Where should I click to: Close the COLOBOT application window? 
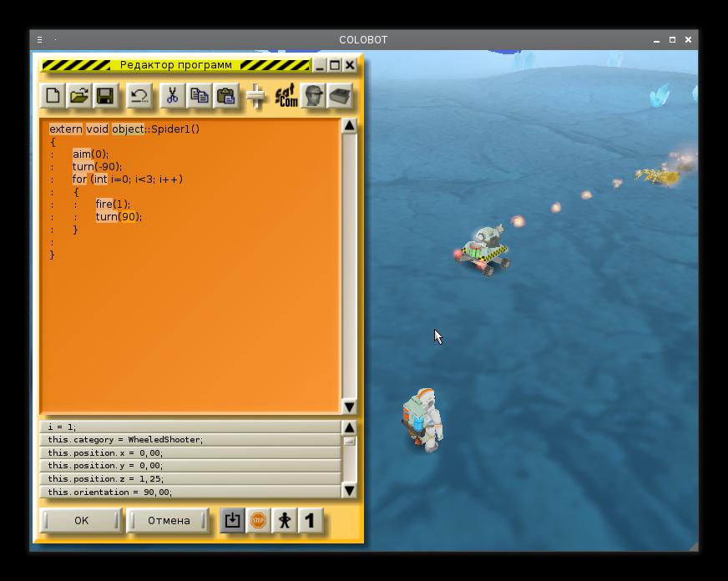688,40
